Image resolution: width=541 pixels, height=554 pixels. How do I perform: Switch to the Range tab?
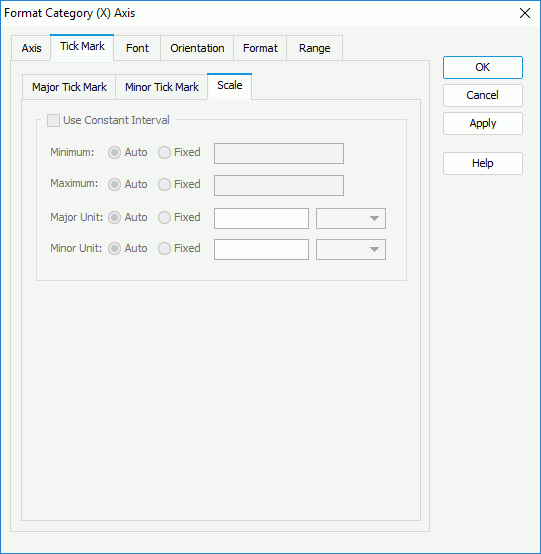click(314, 48)
